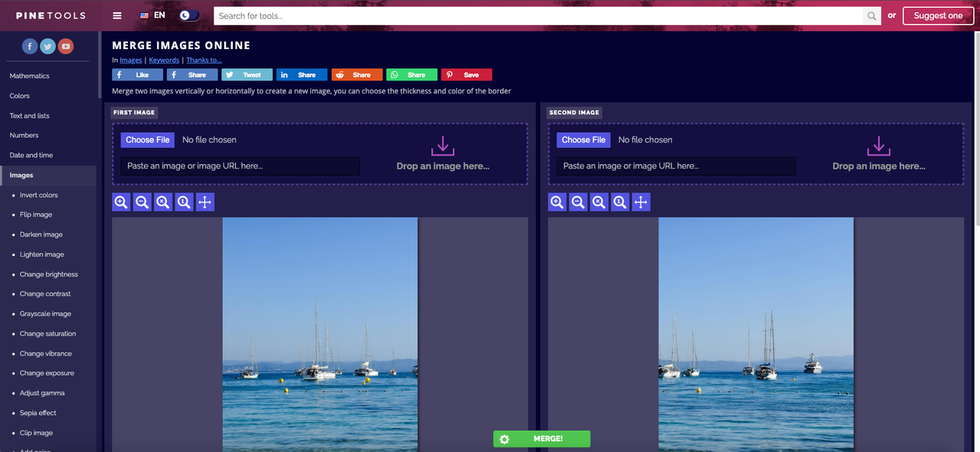Open Colors category in sidebar

coord(20,96)
